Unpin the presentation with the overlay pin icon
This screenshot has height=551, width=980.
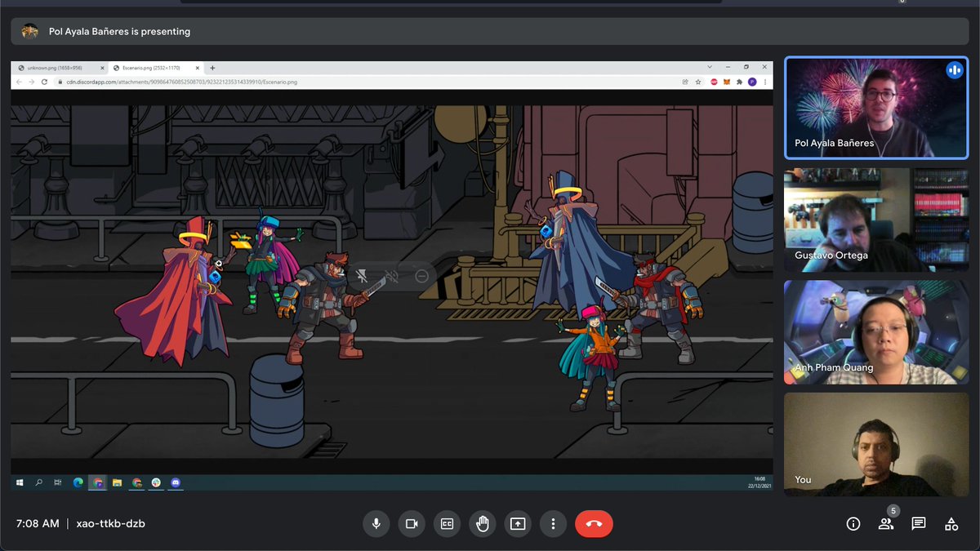362,277
